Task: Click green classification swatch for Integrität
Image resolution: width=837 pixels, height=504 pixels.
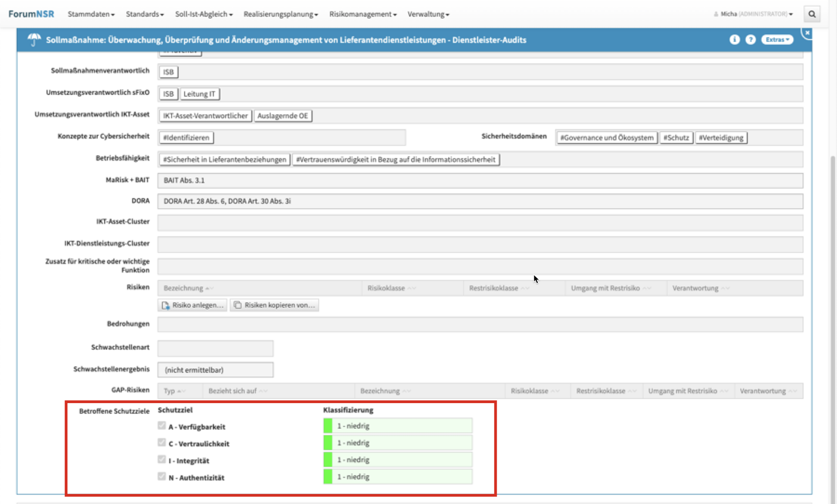Action: pos(328,460)
